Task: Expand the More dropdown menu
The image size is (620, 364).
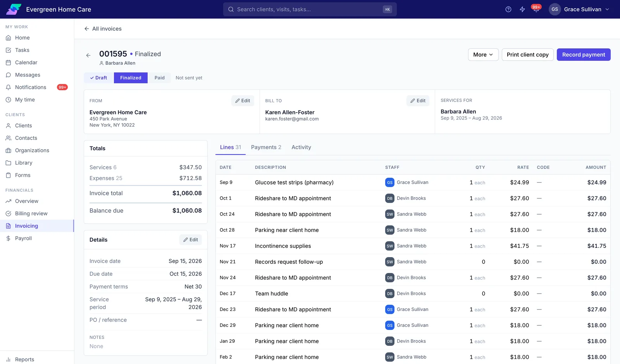Action: click(483, 55)
